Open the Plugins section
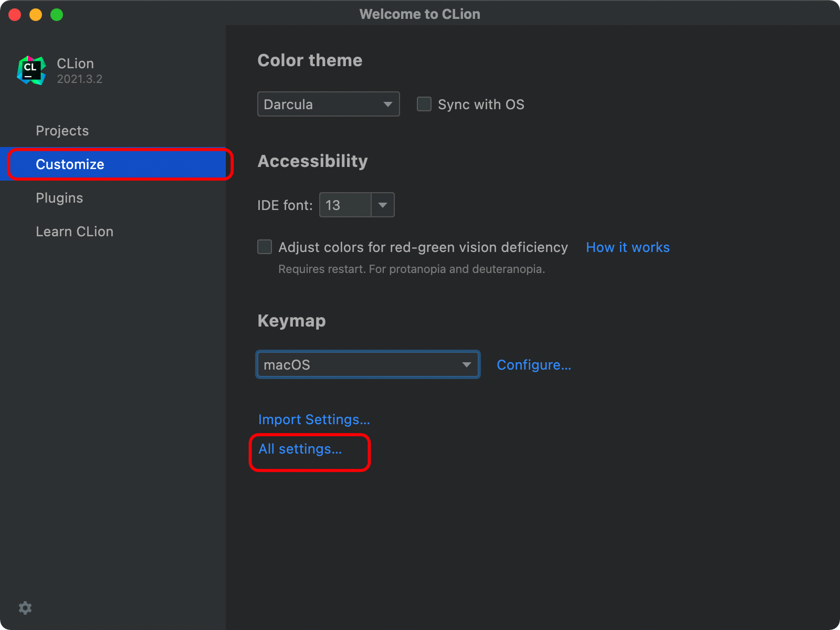The width and height of the screenshot is (840, 630). pyautogui.click(x=59, y=198)
